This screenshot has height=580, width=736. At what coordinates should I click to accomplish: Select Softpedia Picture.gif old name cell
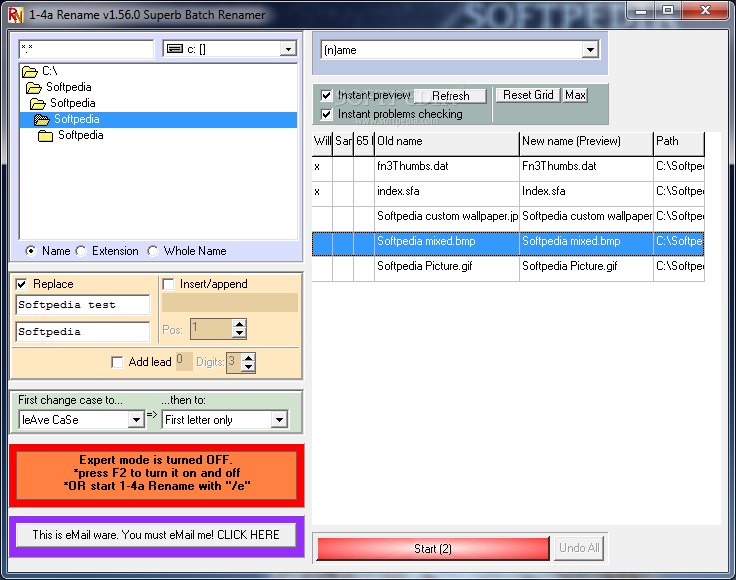tap(446, 269)
